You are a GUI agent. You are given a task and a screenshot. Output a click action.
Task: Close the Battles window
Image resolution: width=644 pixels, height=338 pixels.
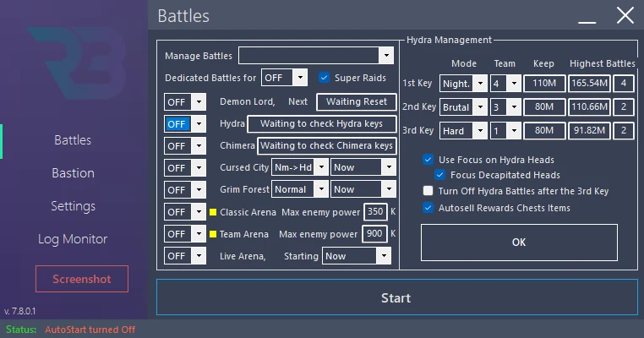tap(625, 16)
